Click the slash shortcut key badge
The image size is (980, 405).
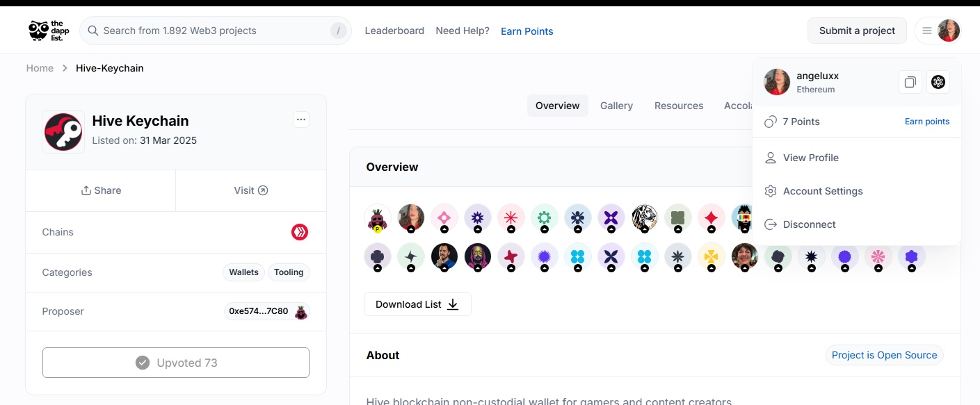click(338, 31)
